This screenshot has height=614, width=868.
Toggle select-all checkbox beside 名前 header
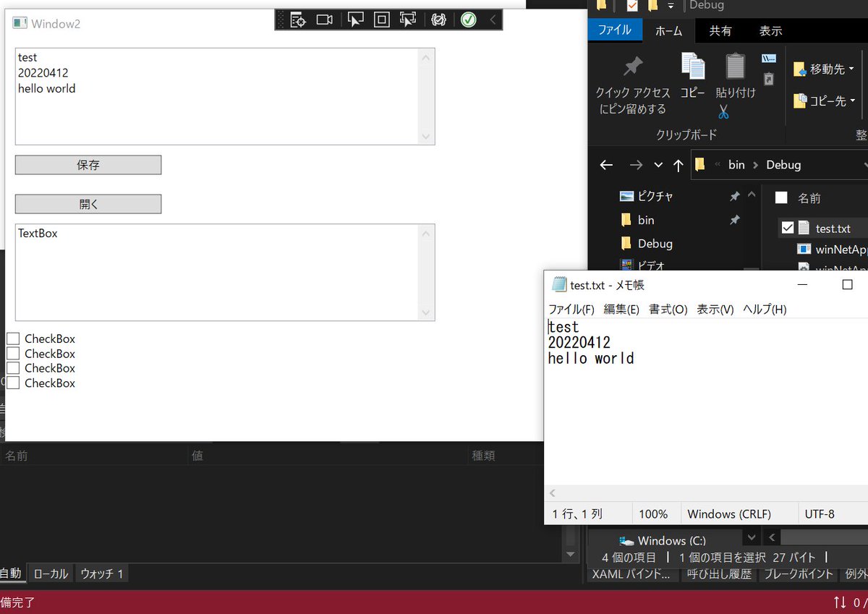781,197
